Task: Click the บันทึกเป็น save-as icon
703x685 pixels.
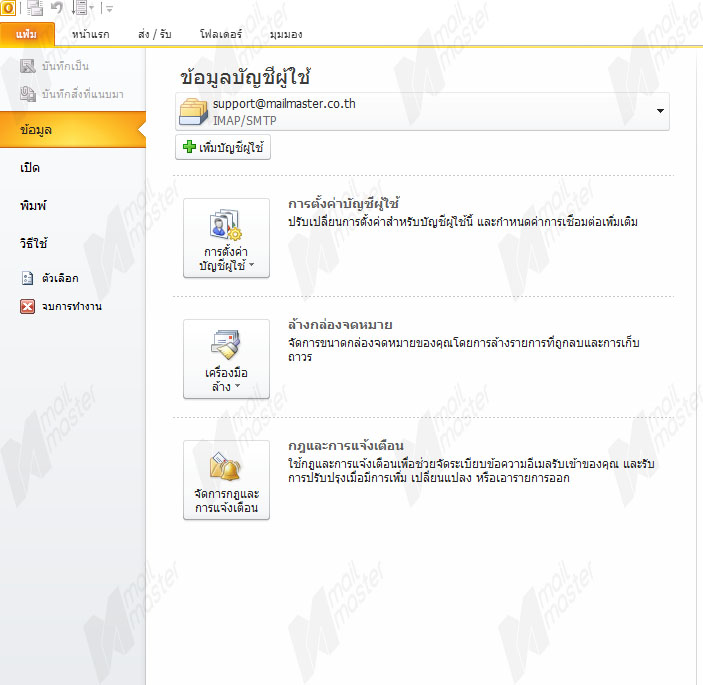Action: tap(27, 66)
